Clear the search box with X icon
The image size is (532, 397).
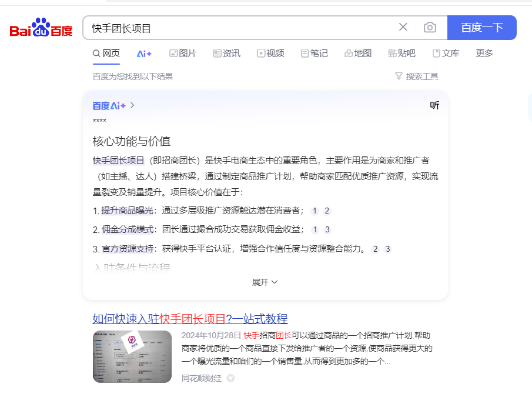(x=403, y=27)
